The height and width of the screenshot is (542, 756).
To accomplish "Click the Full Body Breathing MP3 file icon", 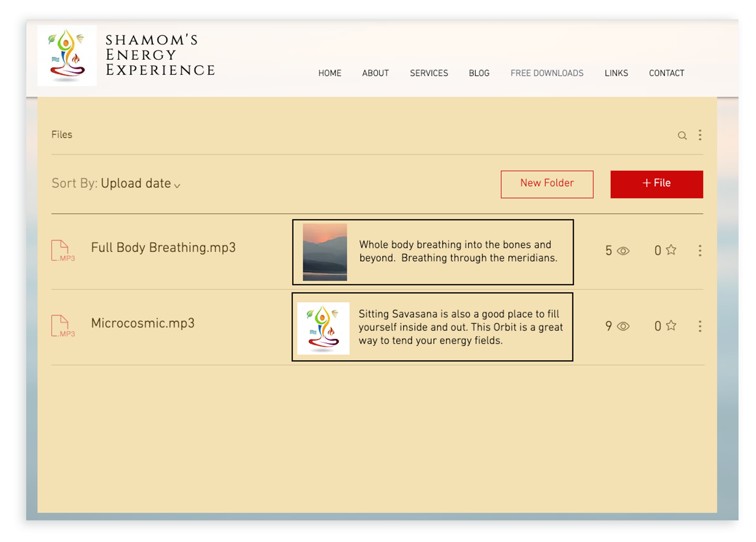I will (x=63, y=251).
